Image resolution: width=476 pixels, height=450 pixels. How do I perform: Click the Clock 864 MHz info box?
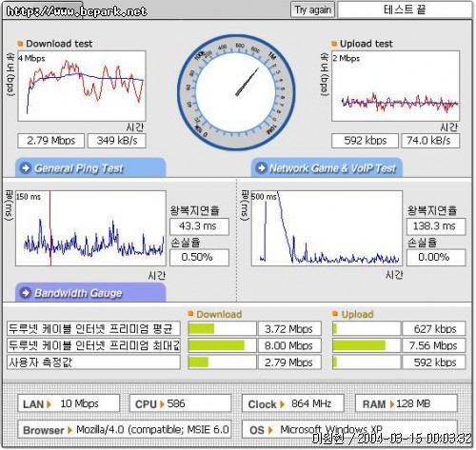tap(293, 403)
